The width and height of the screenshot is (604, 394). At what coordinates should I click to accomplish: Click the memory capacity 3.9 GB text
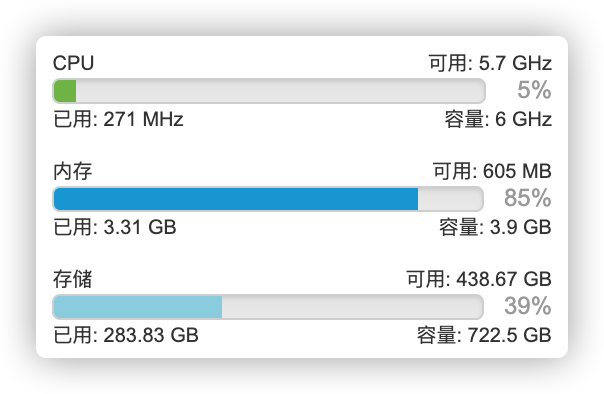[x=495, y=227]
